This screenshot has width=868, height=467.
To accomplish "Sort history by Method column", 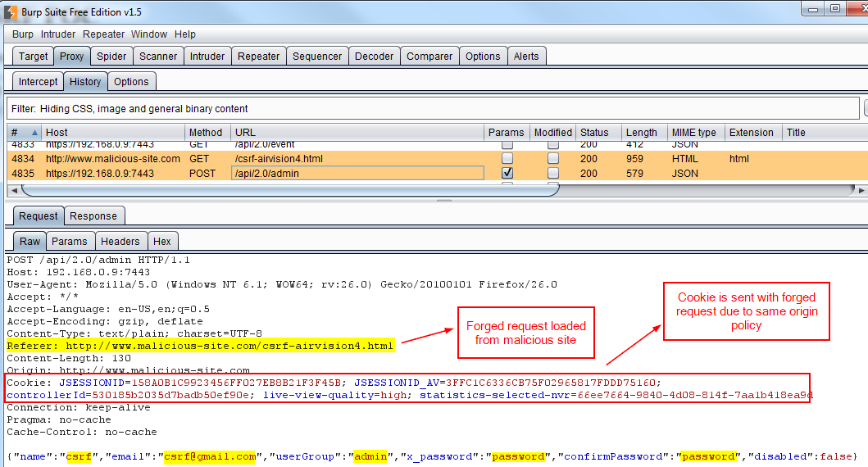I will tap(207, 132).
